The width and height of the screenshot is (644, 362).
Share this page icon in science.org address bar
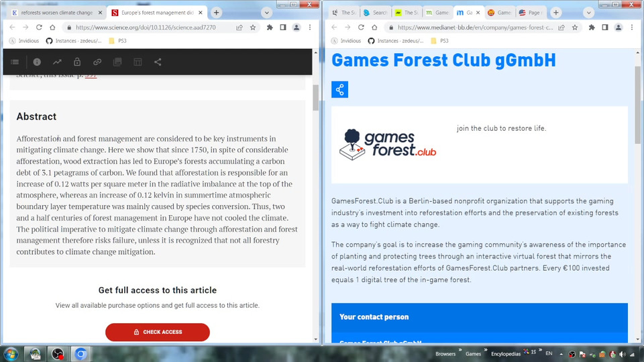[239, 27]
